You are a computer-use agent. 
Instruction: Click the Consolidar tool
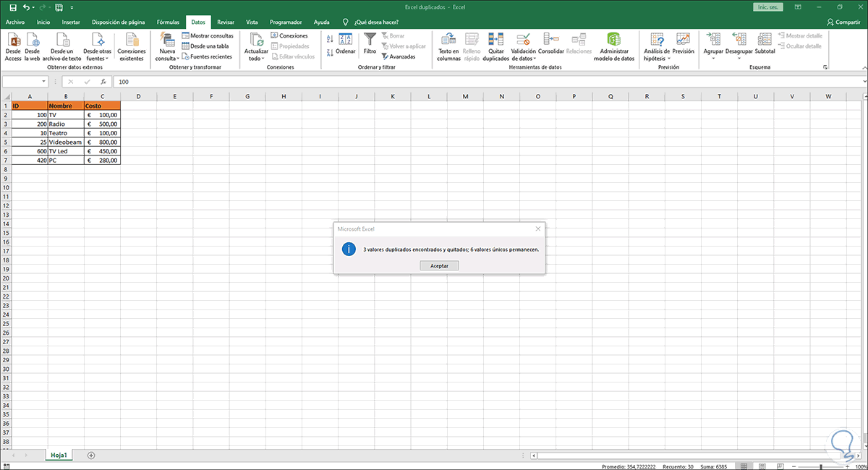point(551,45)
